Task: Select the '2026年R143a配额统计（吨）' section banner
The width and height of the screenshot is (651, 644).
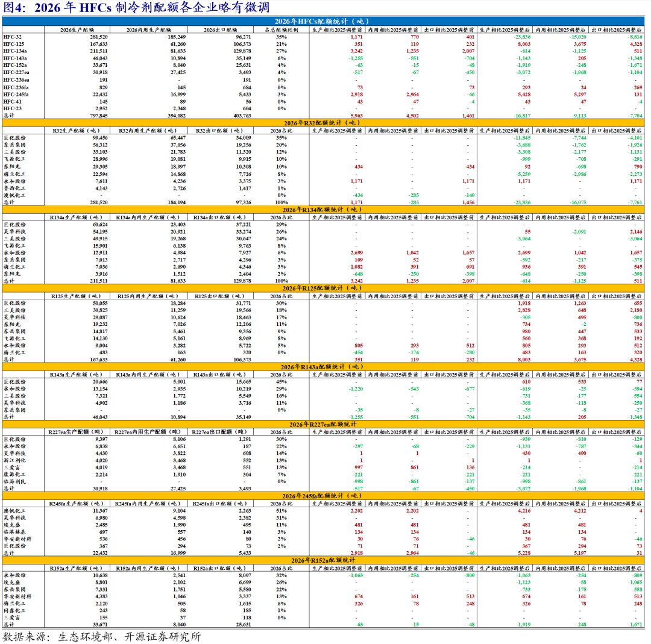Action: click(325, 366)
